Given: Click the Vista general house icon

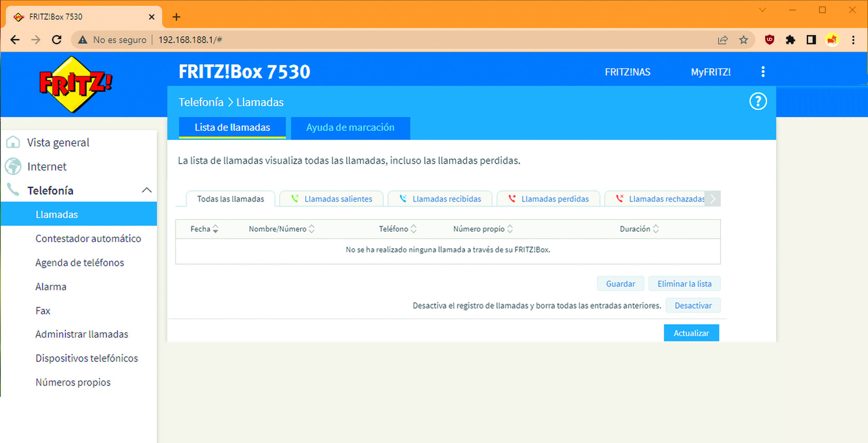Looking at the screenshot, I should 13,142.
